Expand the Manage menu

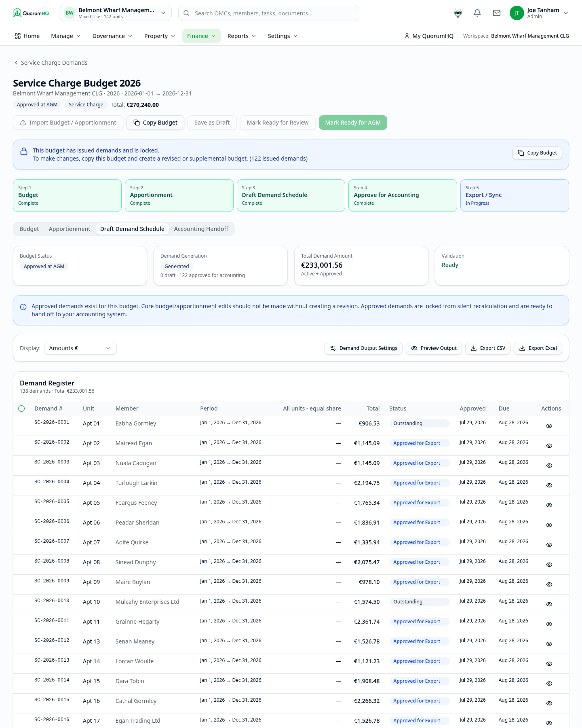point(66,36)
